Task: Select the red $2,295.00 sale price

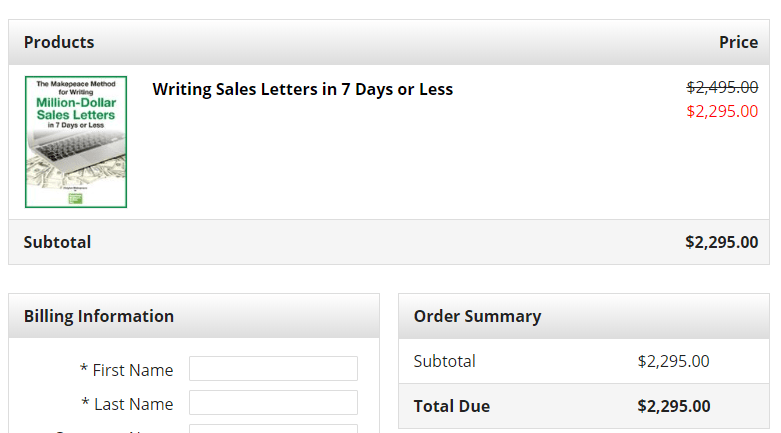Action: point(722,111)
